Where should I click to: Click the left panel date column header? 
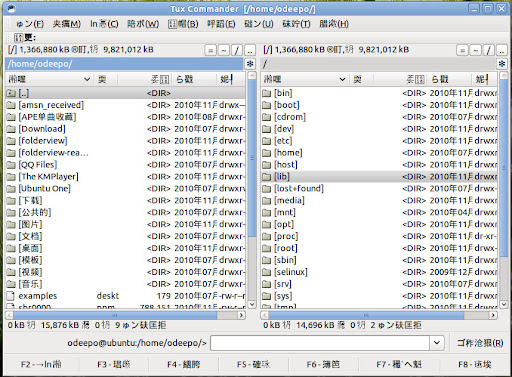(194, 79)
